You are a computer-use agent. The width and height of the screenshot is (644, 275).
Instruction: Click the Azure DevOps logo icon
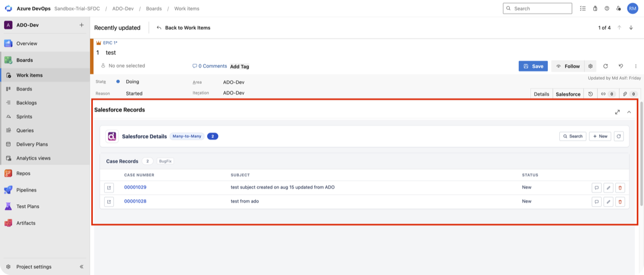click(9, 9)
